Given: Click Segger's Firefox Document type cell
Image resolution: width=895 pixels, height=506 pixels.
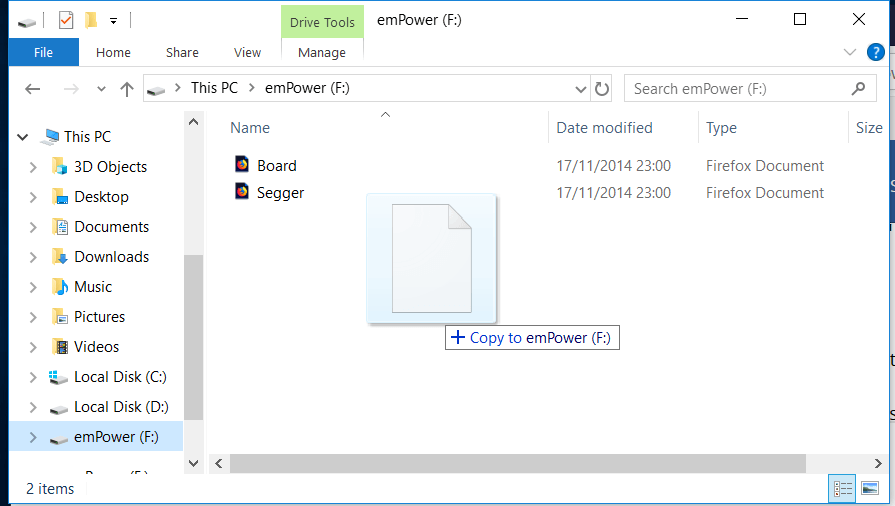Looking at the screenshot, I should 765,193.
